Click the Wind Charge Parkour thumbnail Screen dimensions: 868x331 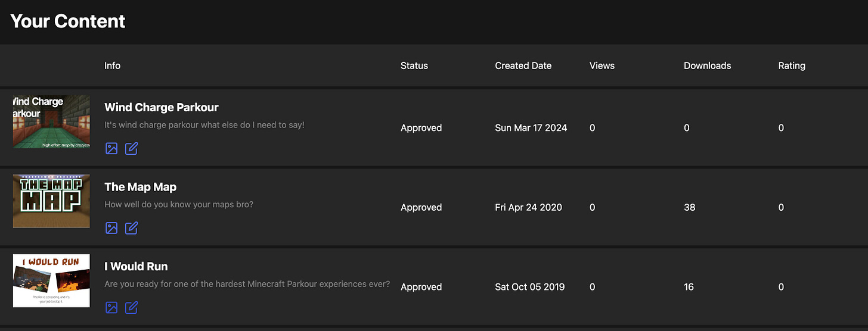click(51, 121)
